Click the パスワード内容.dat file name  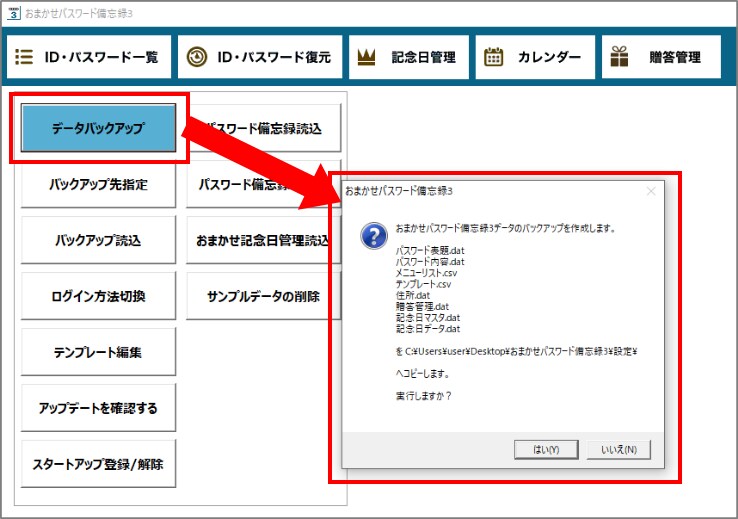430,262
